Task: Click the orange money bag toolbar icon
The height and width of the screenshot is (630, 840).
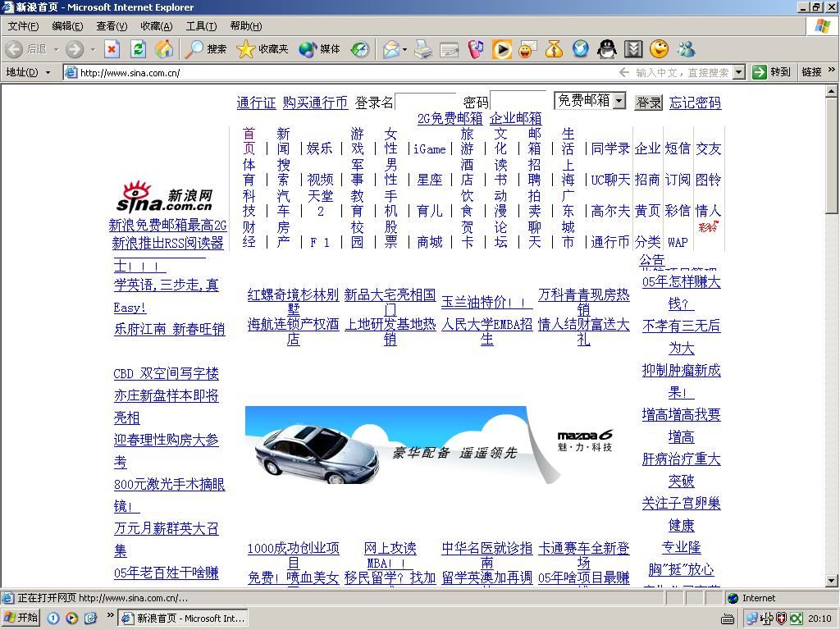Action: click(554, 49)
